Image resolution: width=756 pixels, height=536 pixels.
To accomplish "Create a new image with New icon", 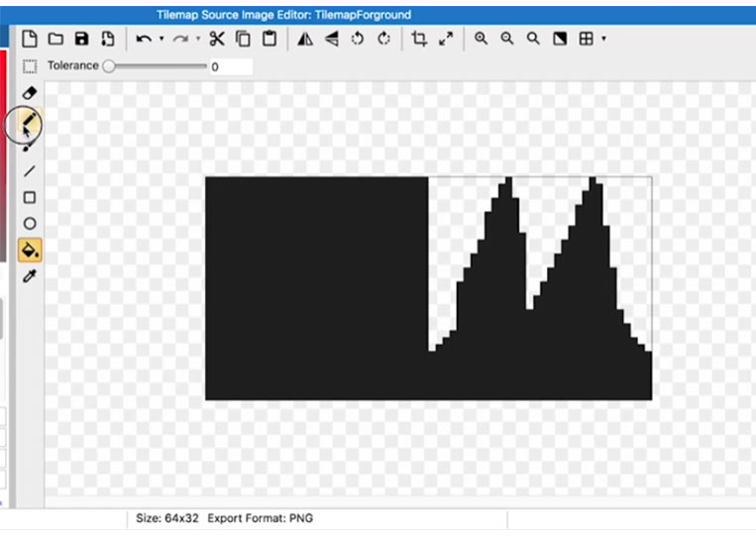I will coord(30,39).
